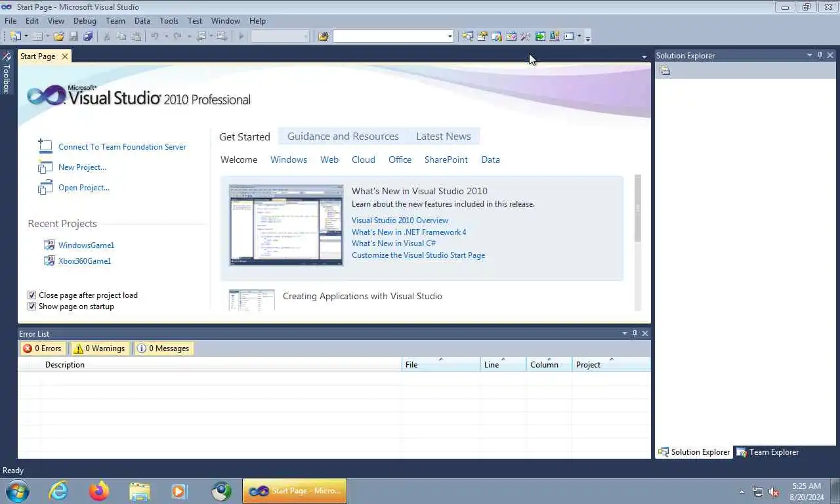Click the Find in Files binoculars-folder icon
This screenshot has width=840, height=504.
click(324, 36)
